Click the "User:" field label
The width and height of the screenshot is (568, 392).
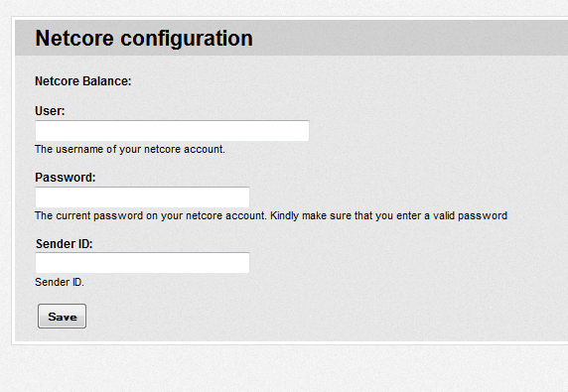coord(50,111)
